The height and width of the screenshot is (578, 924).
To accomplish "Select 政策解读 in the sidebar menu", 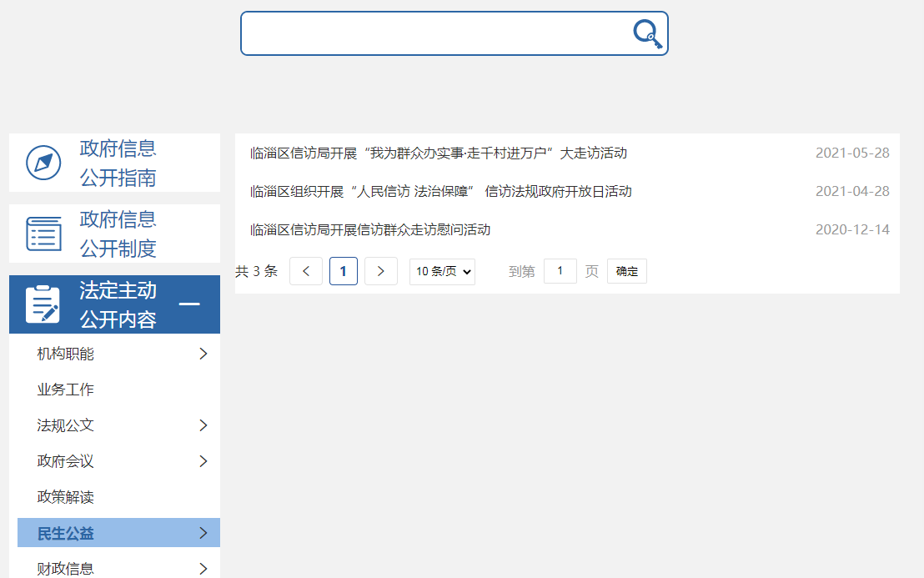I will [x=66, y=497].
